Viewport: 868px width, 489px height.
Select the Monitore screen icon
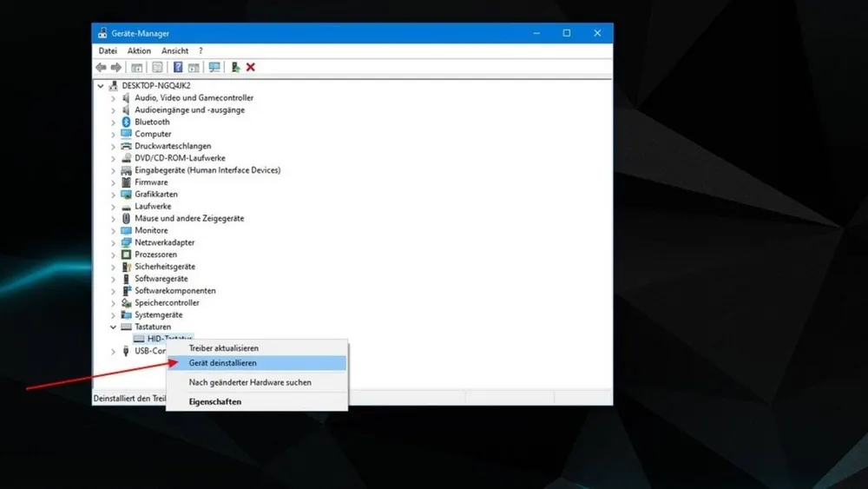(126, 230)
